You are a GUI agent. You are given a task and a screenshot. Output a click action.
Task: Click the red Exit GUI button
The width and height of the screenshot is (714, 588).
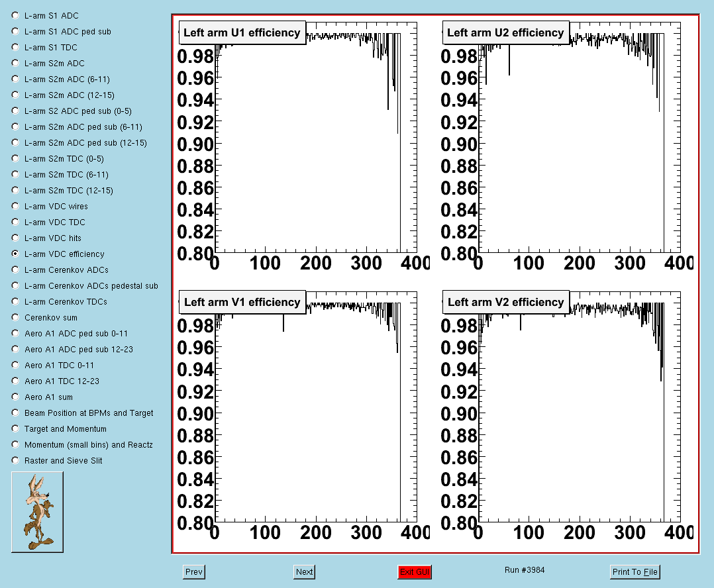[x=415, y=571]
